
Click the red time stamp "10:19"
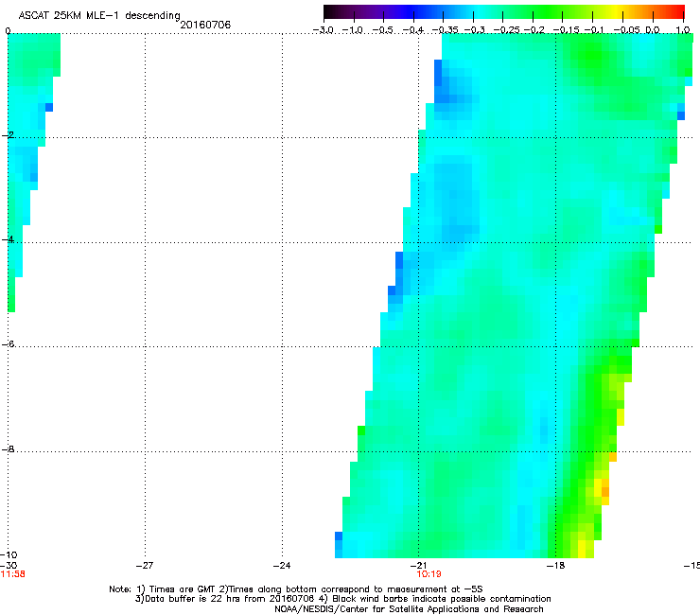tap(429, 574)
